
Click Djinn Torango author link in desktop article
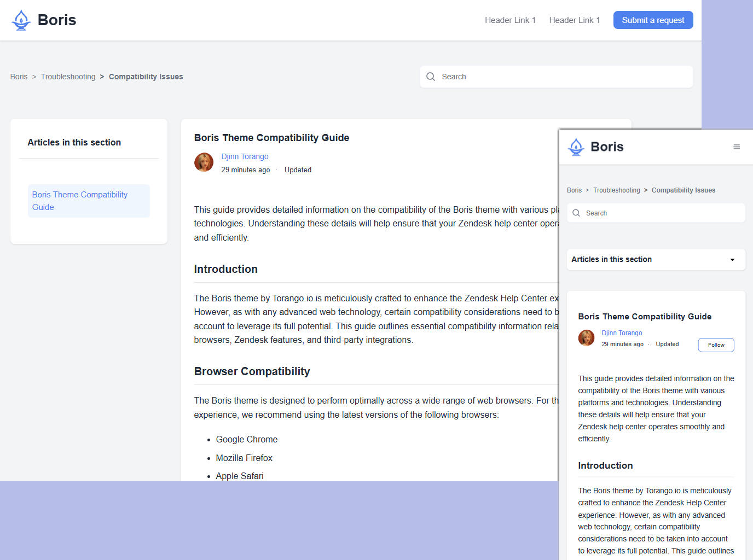click(245, 156)
